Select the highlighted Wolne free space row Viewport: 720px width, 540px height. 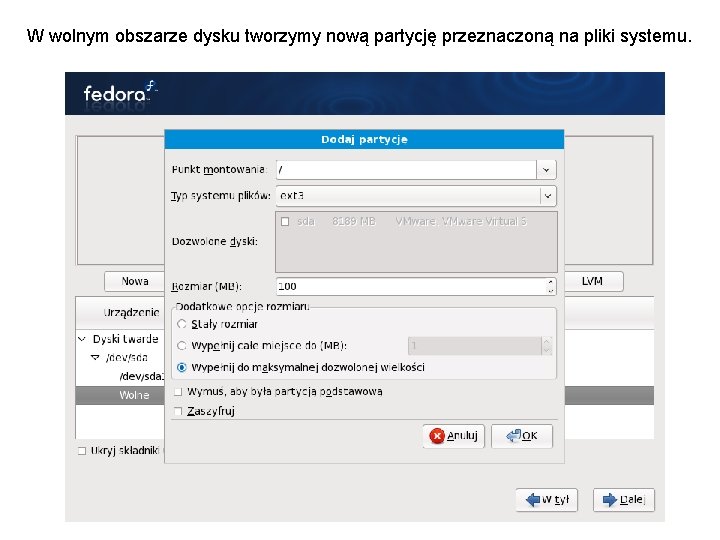[120, 395]
